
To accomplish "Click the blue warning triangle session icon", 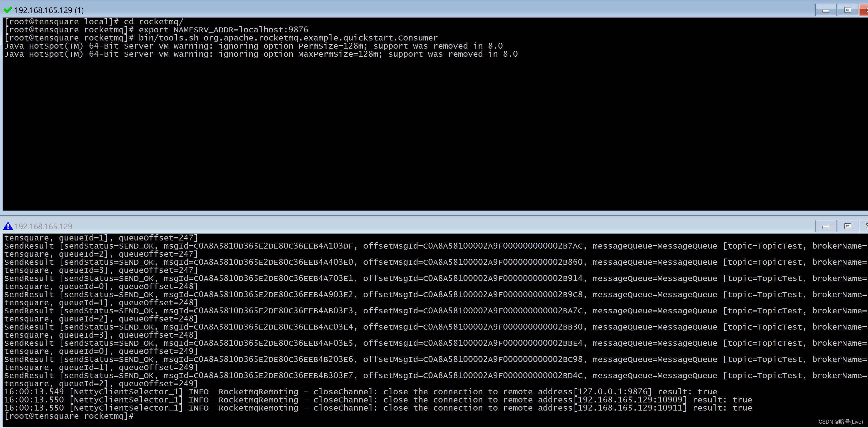I will click(8, 226).
